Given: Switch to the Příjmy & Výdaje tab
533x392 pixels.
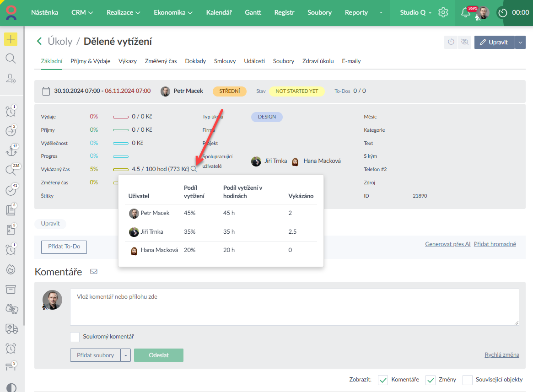Looking at the screenshot, I should click(90, 61).
